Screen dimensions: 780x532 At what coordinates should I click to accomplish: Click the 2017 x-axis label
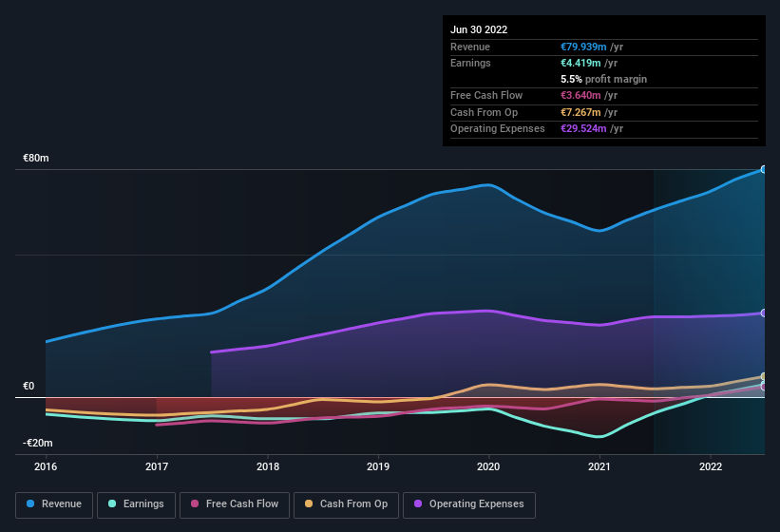(x=157, y=466)
